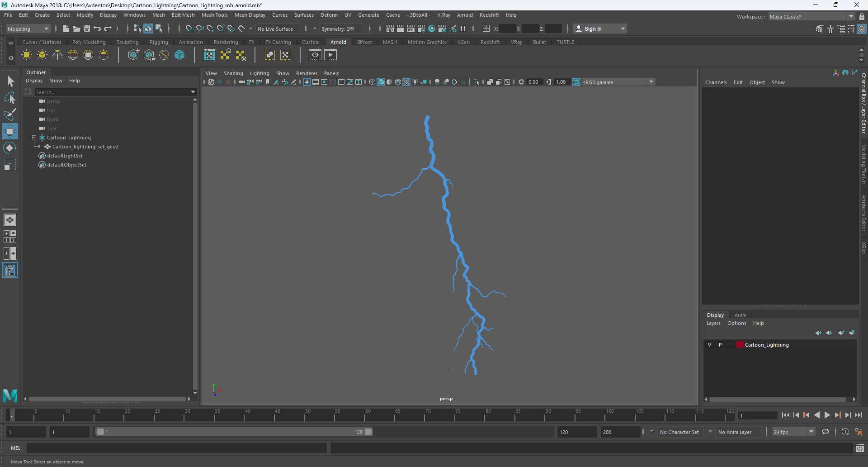
Task: Toggle smooth shade all in viewport
Action: coord(381,82)
